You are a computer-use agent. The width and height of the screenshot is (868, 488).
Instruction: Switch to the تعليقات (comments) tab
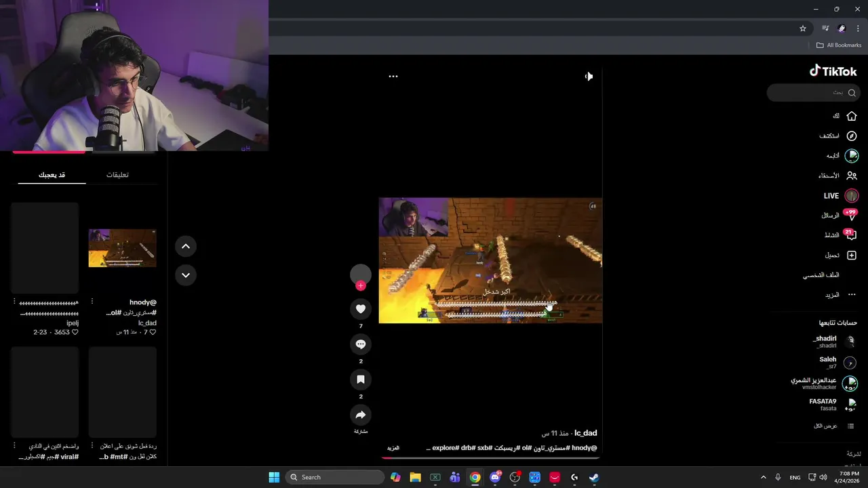click(118, 175)
